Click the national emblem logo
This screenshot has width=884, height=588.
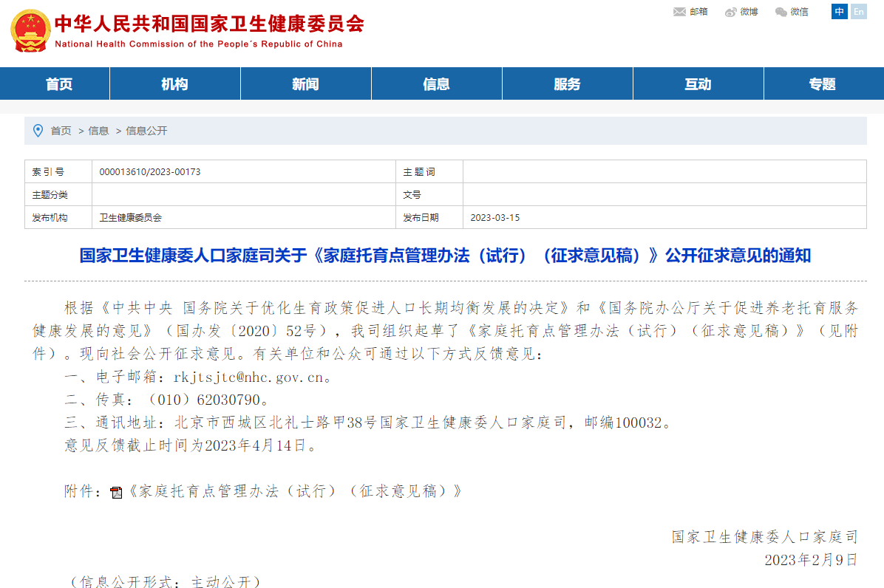point(31,31)
